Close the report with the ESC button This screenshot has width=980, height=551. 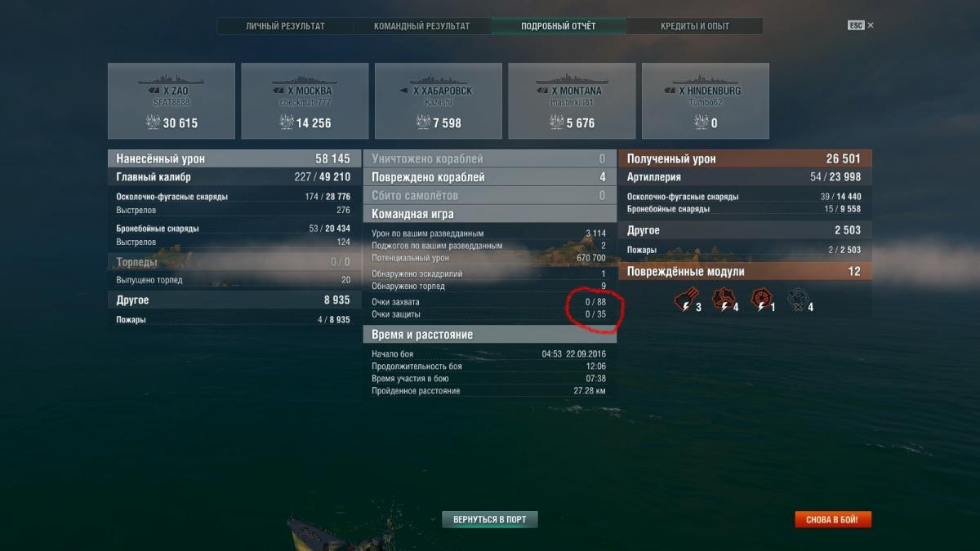point(861,25)
